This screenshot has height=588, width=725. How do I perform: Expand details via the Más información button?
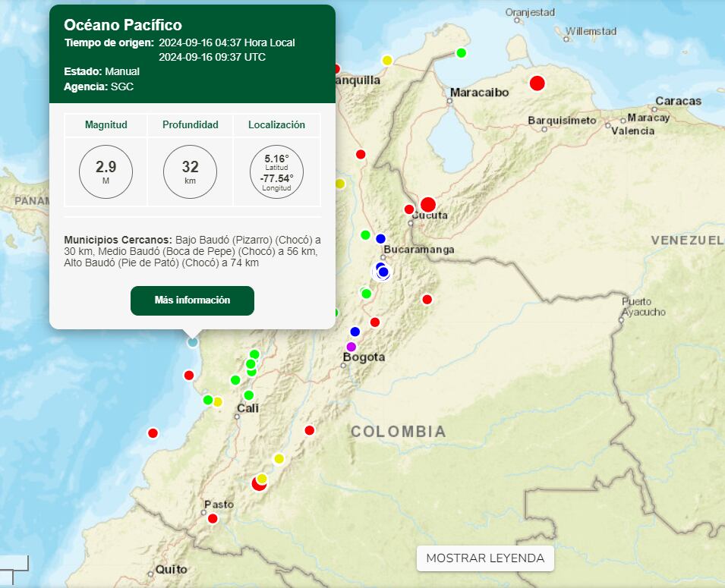coord(192,300)
